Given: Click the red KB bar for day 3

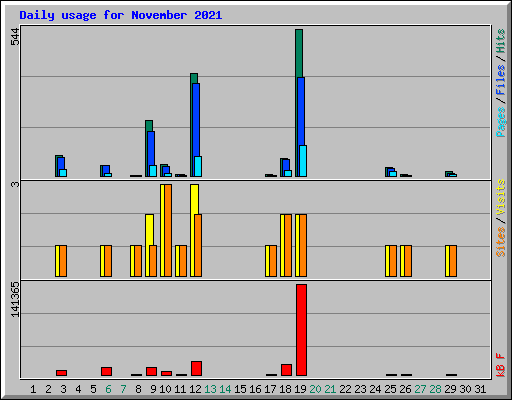Looking at the screenshot, I should coord(61,373).
